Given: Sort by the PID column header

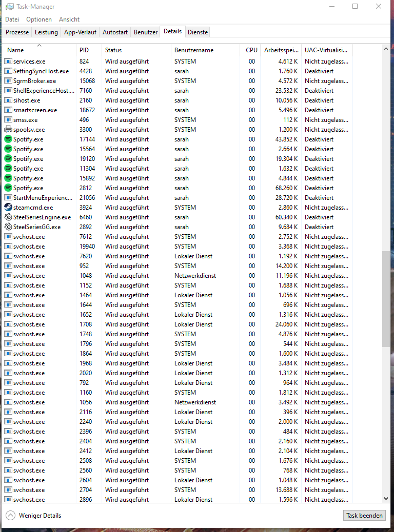Looking at the screenshot, I should pyautogui.click(x=89, y=50).
